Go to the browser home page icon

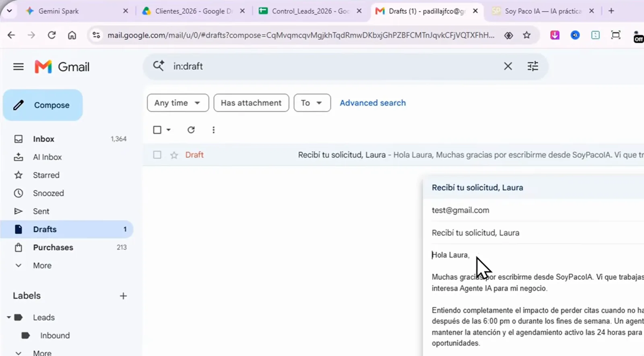[x=72, y=35]
